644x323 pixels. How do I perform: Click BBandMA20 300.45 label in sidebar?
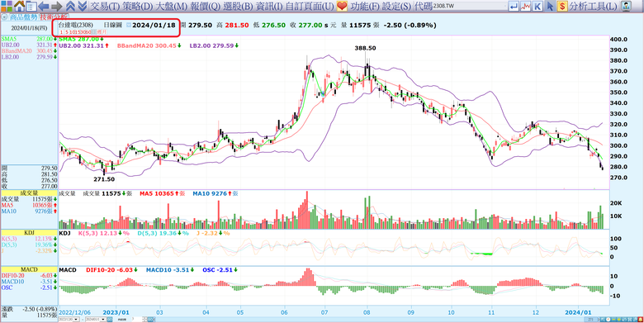(x=29, y=51)
